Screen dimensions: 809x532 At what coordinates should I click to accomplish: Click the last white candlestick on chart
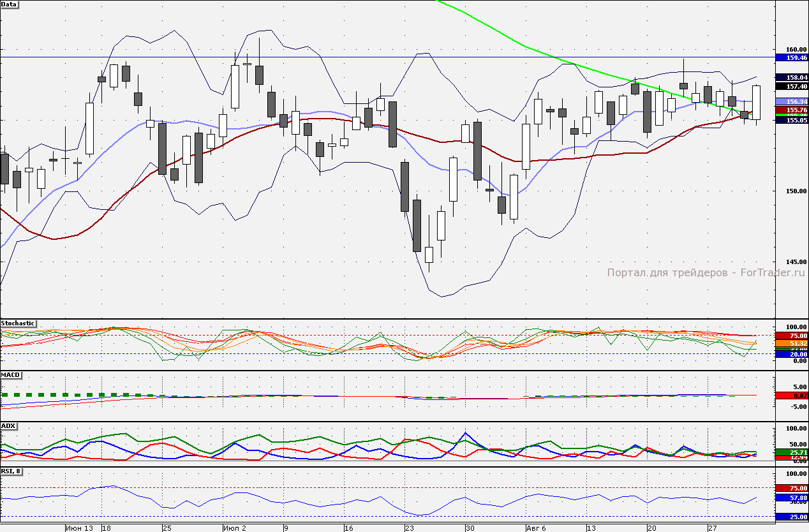(x=756, y=102)
